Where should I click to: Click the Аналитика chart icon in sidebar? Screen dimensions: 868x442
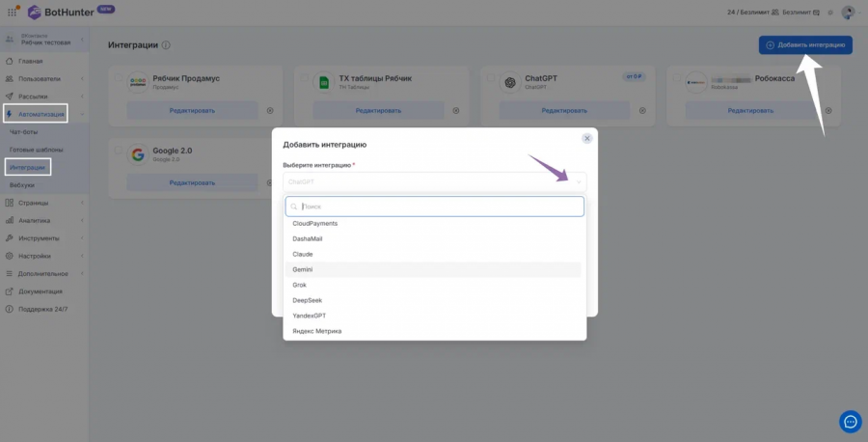point(9,220)
